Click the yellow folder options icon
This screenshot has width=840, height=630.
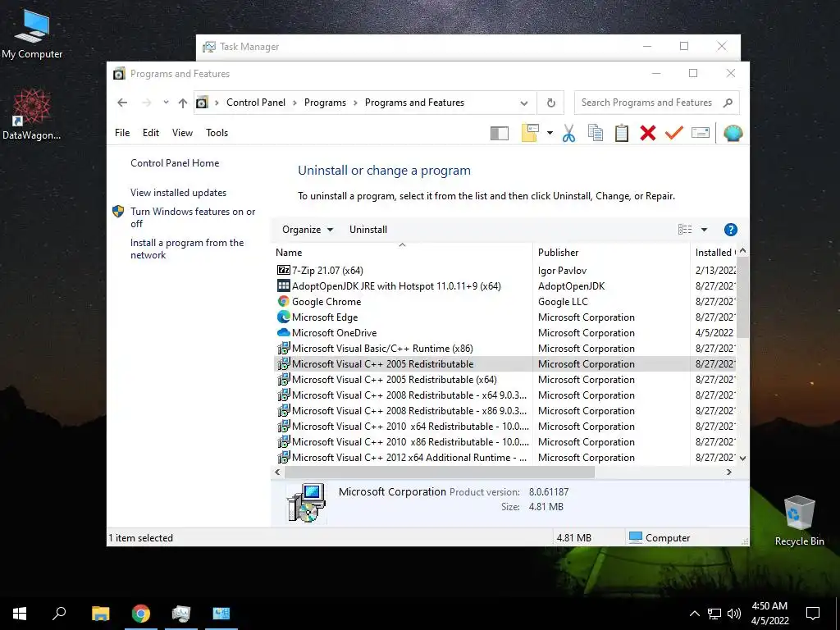529,133
